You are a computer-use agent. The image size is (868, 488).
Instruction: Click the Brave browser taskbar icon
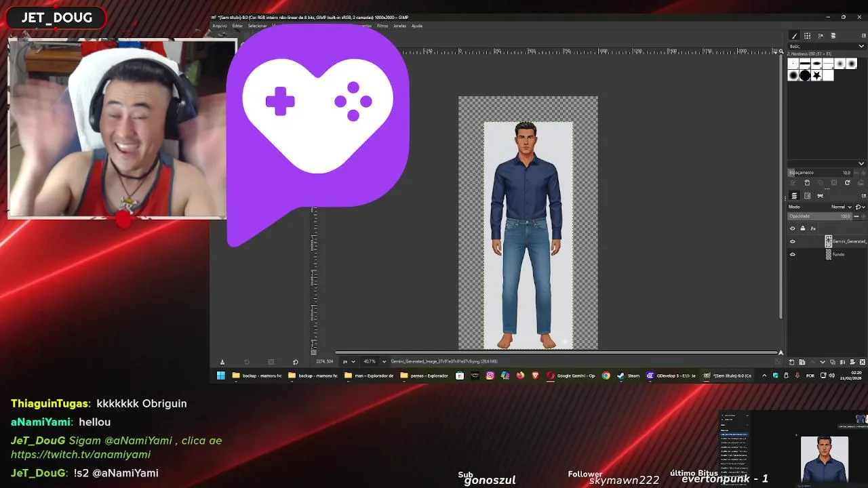point(535,375)
